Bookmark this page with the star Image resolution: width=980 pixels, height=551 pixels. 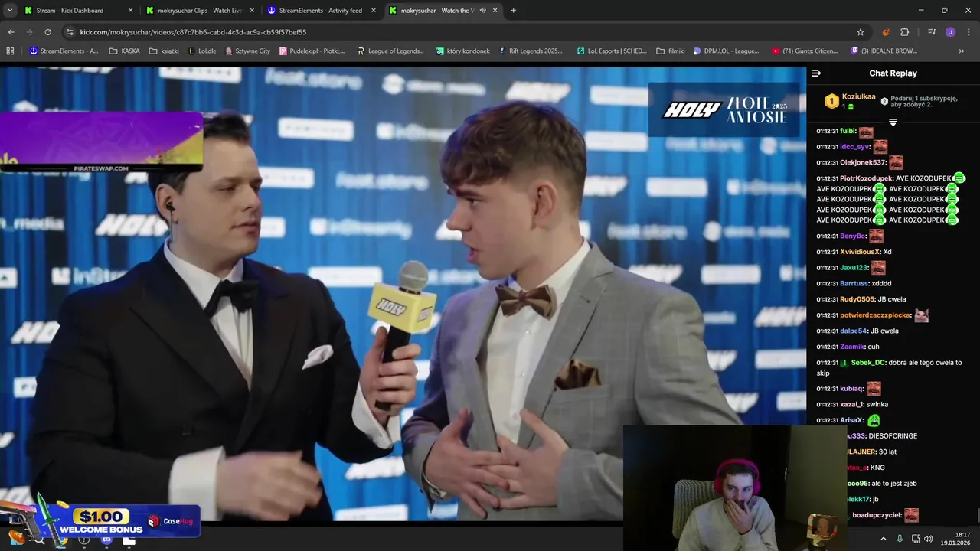tap(861, 32)
